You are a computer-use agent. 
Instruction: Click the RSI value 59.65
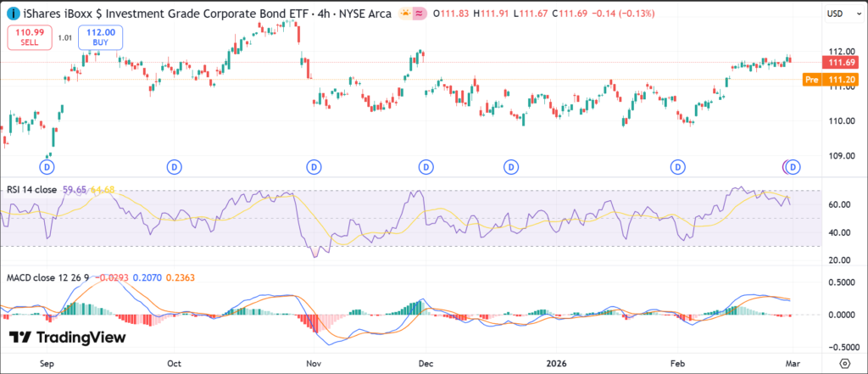[x=73, y=189]
